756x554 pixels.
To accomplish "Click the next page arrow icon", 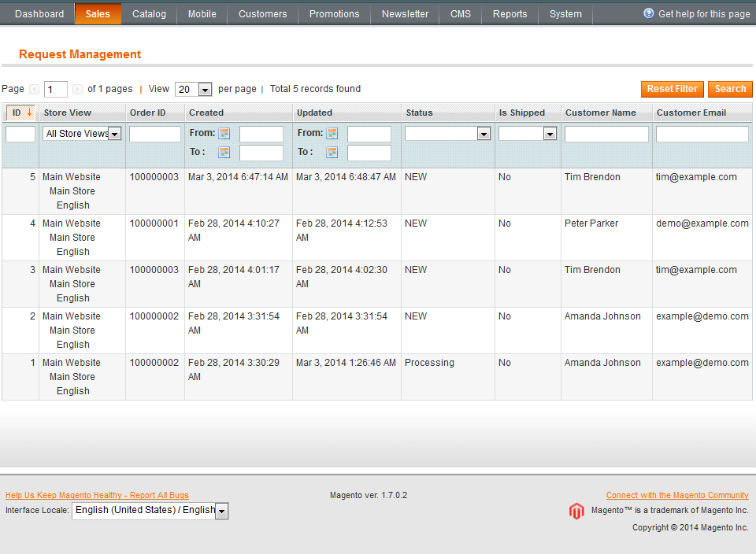I will tap(77, 90).
